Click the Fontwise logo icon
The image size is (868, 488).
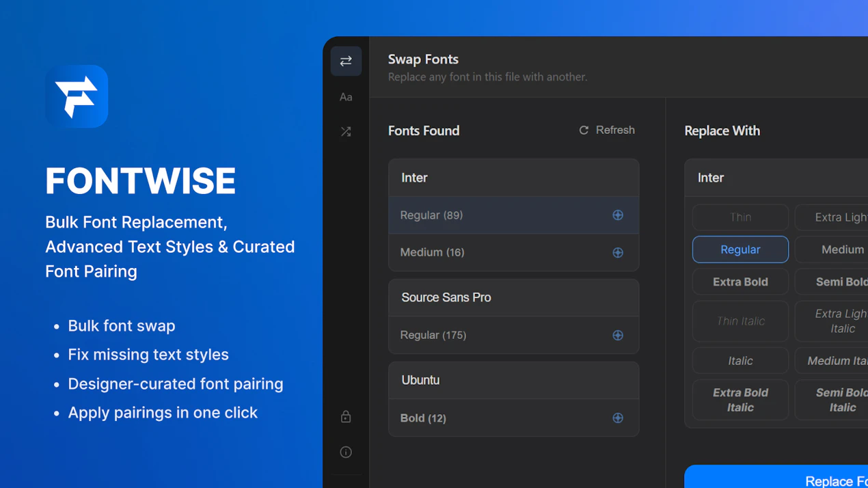(x=77, y=96)
